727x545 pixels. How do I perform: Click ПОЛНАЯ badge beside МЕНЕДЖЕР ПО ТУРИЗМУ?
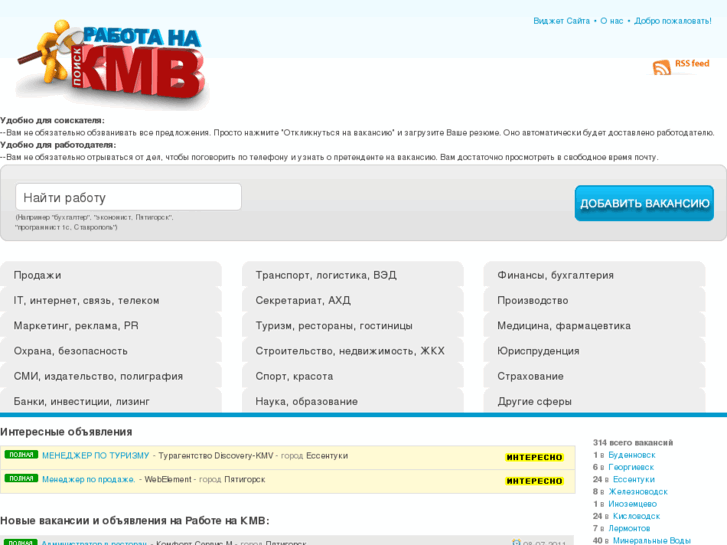tap(21, 455)
